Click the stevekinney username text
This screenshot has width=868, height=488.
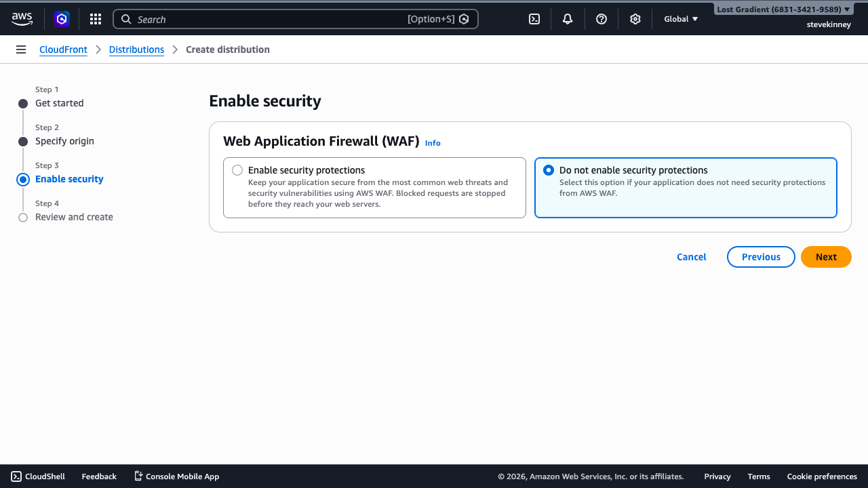[x=829, y=24]
